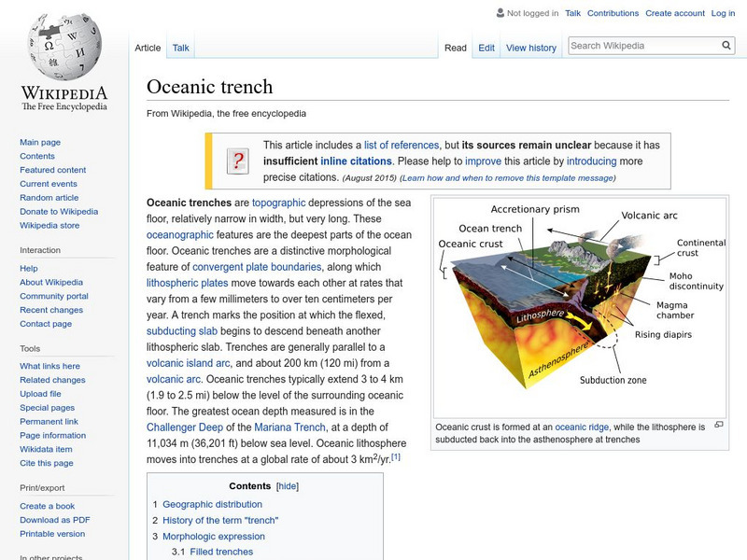Open About Wikipedia link
Viewport: 747px width, 560px height.
(x=51, y=282)
